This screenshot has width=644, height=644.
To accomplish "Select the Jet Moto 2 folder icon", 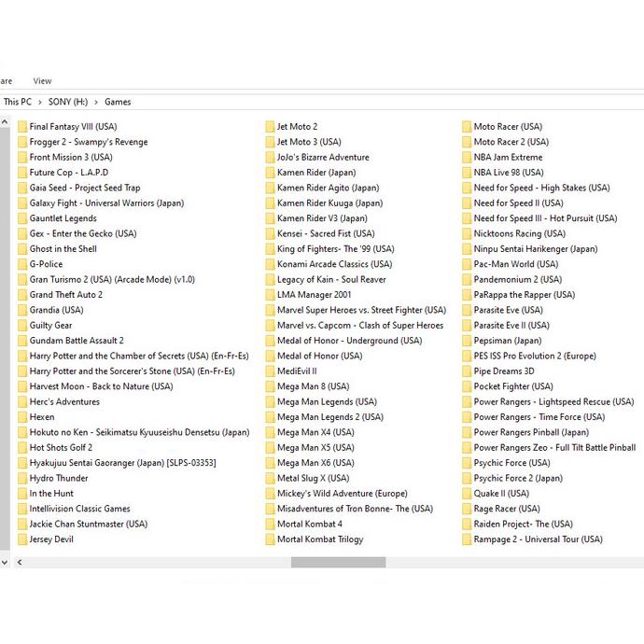I will click(x=270, y=127).
